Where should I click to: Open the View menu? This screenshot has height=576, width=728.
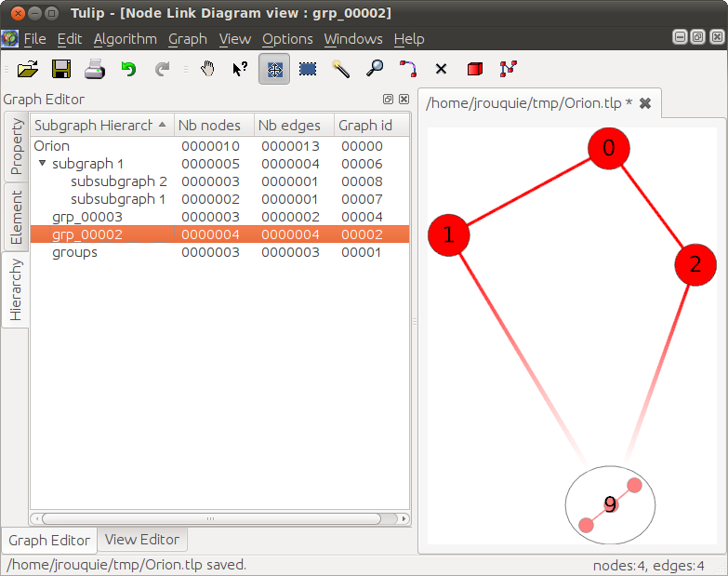click(x=235, y=39)
